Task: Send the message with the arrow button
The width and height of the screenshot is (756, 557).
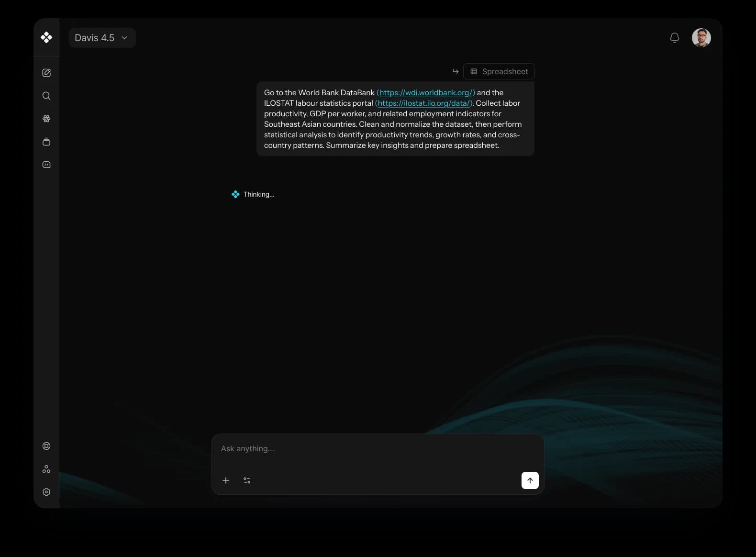Action: 530,480
